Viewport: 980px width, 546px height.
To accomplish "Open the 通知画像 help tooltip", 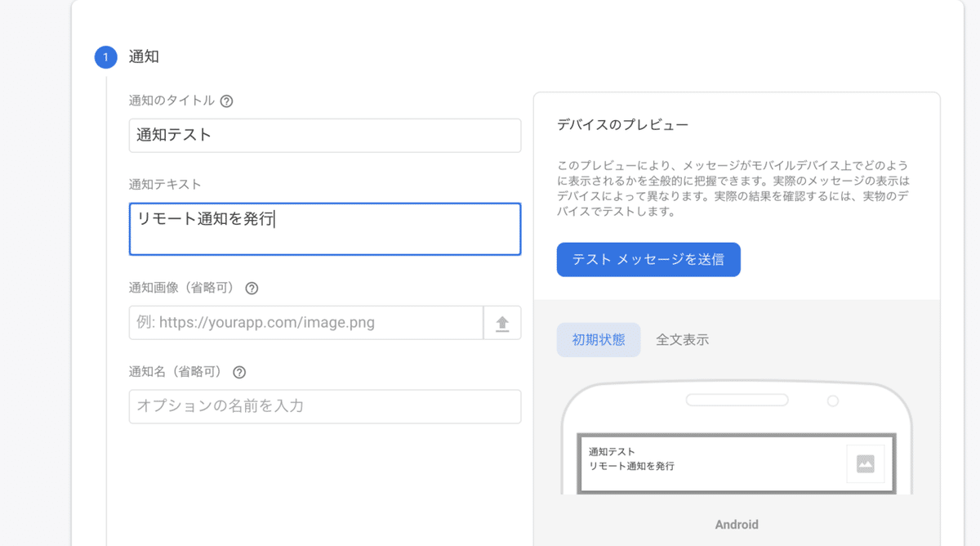I will [x=252, y=288].
